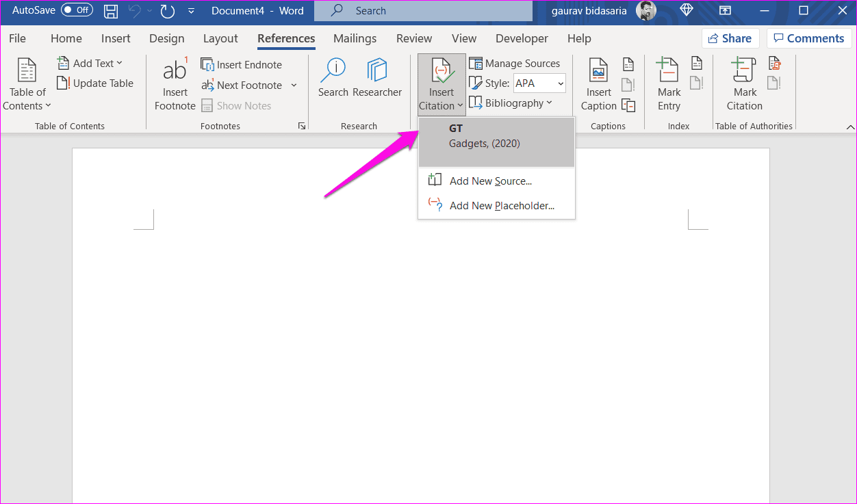Open the Customize Quick Access Toolbar dropdown

[x=191, y=11]
